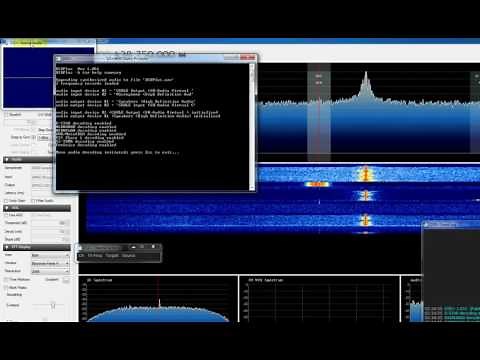Click the Audio spectrum panel
Screen dimensions: 480x360
point(412,298)
